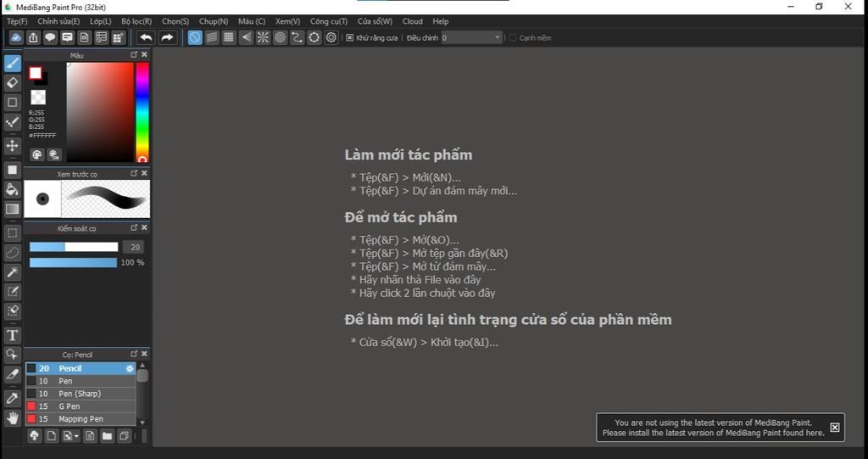This screenshot has height=459, width=868.
Task: Open the Cửa sổ(W) menu
Action: click(x=375, y=21)
